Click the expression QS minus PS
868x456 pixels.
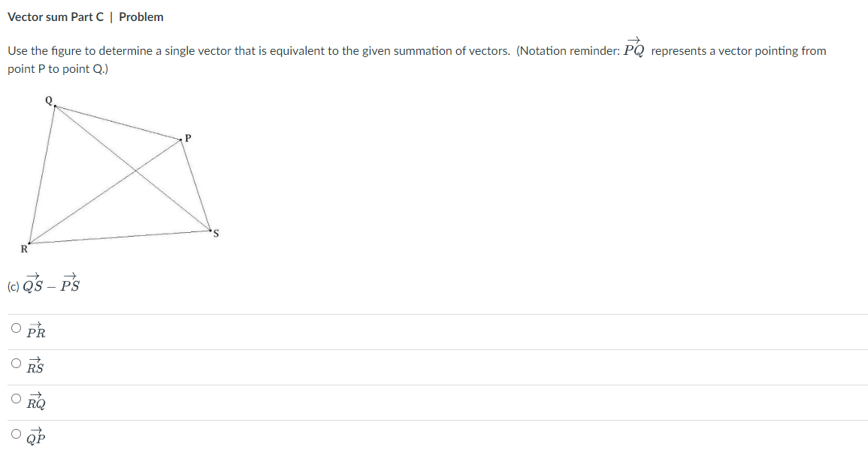[x=51, y=285]
